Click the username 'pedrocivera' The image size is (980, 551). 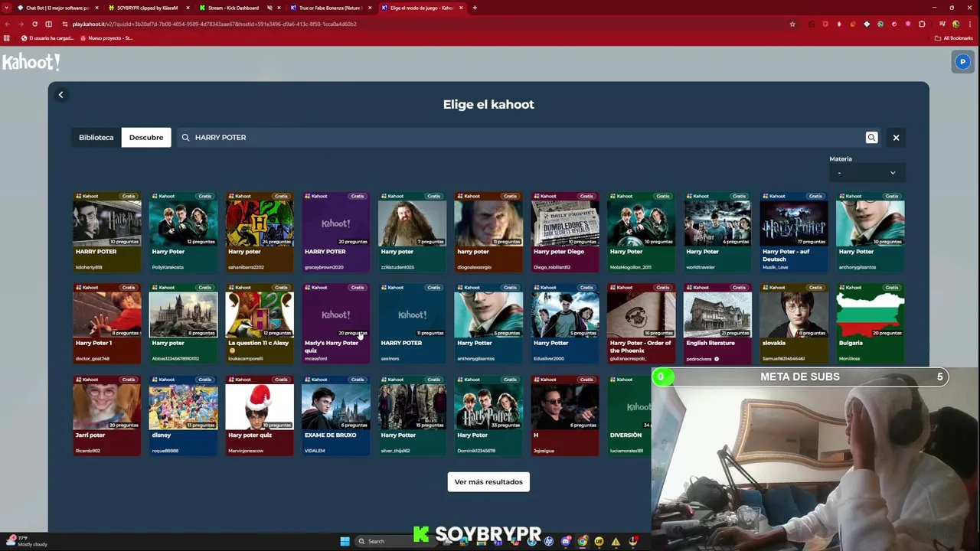pos(699,359)
